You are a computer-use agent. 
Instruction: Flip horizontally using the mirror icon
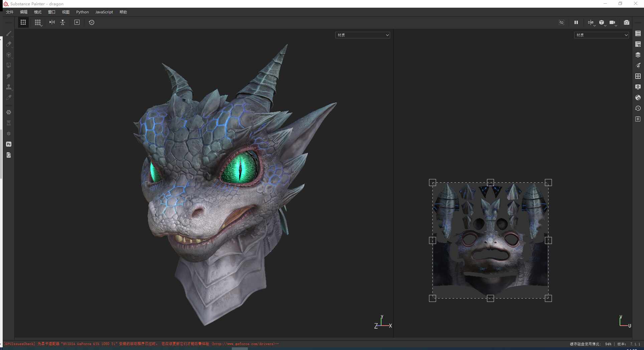pos(52,22)
